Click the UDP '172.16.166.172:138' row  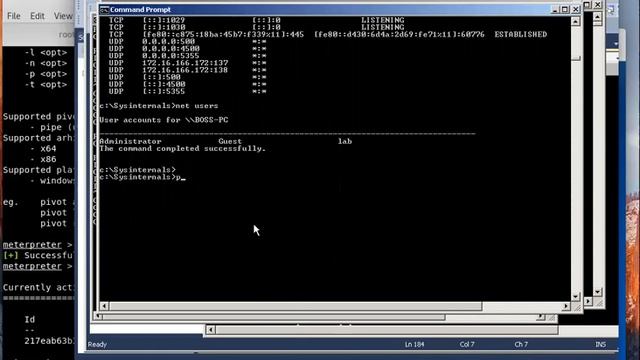tap(188, 70)
